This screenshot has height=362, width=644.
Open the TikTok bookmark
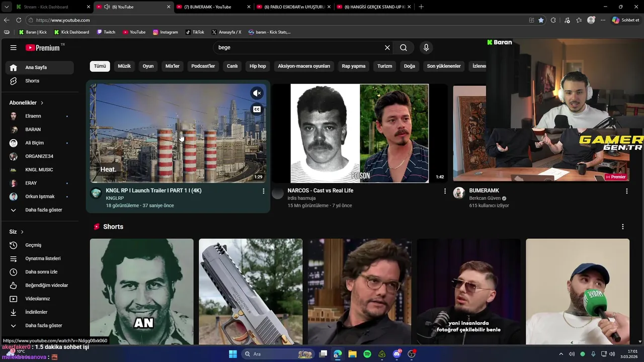195,32
